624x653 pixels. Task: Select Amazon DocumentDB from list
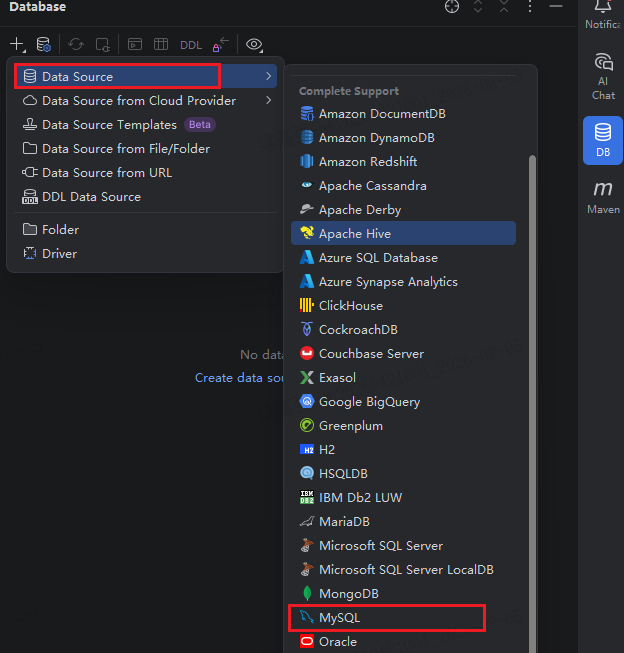[403, 114]
